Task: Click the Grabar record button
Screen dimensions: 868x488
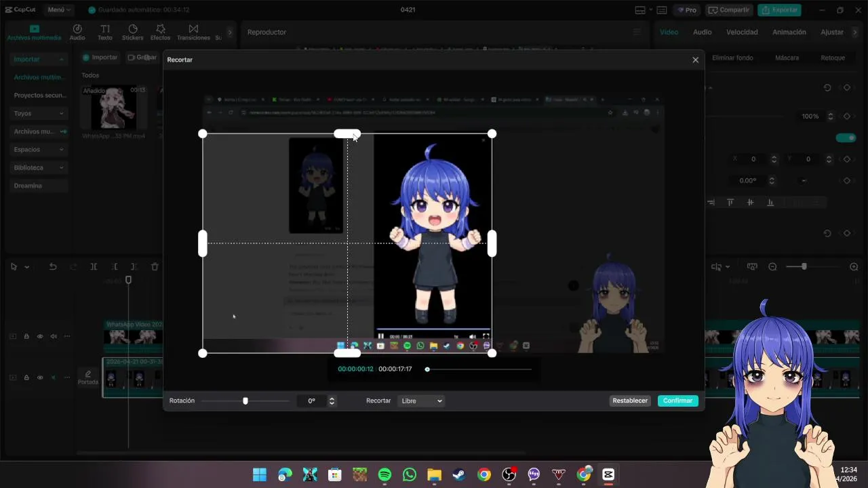Action: coord(142,58)
